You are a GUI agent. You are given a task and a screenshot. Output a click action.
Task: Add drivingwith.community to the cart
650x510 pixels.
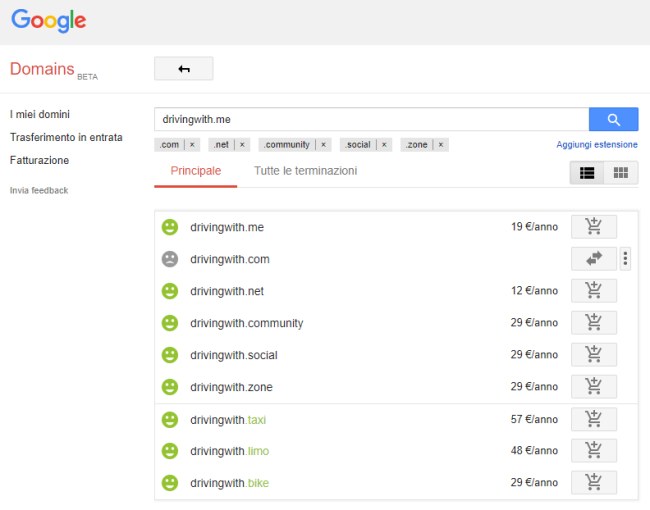pos(593,323)
